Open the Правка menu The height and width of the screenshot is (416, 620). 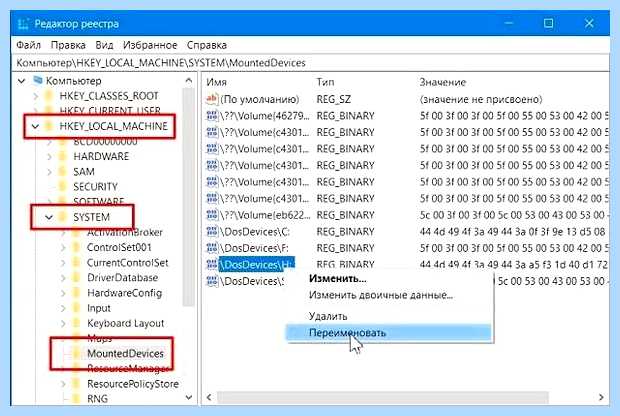(68, 45)
